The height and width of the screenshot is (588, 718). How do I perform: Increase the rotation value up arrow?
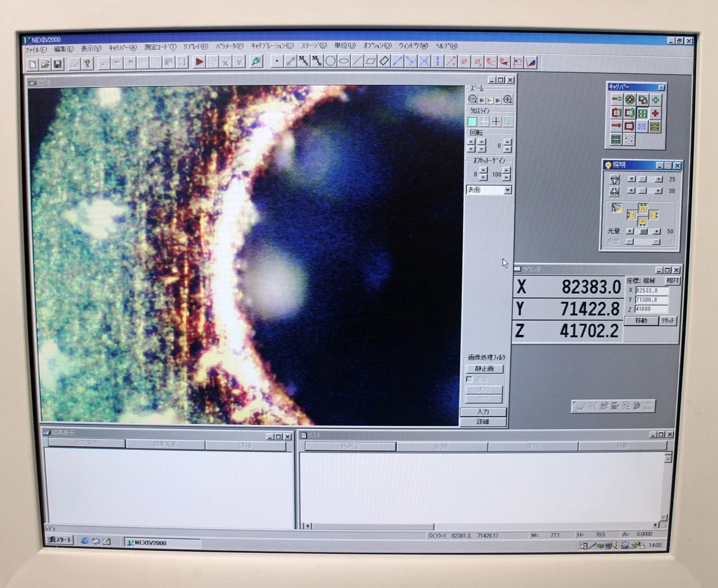(508, 142)
